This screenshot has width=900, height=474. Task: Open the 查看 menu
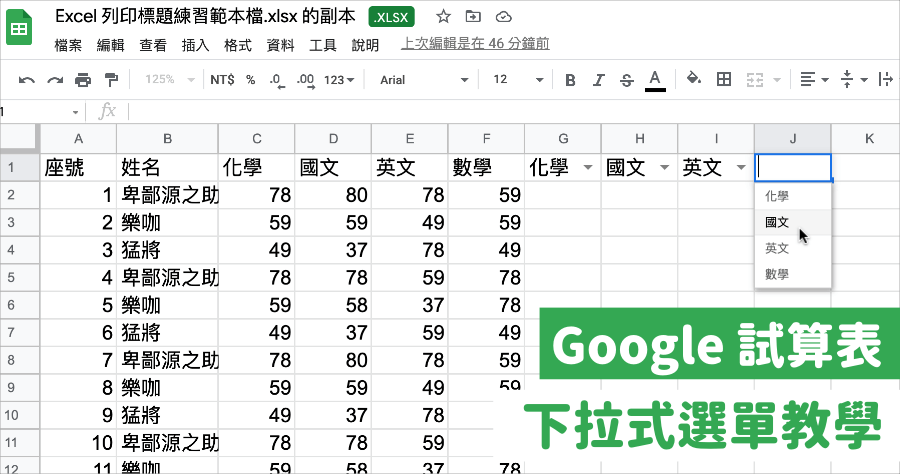pos(153,45)
